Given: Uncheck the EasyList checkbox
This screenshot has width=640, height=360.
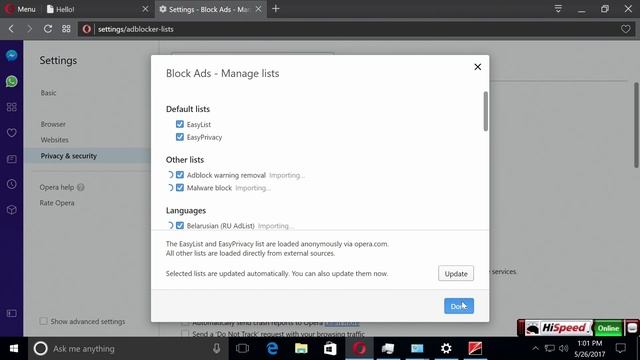Looking at the screenshot, I should (x=180, y=124).
